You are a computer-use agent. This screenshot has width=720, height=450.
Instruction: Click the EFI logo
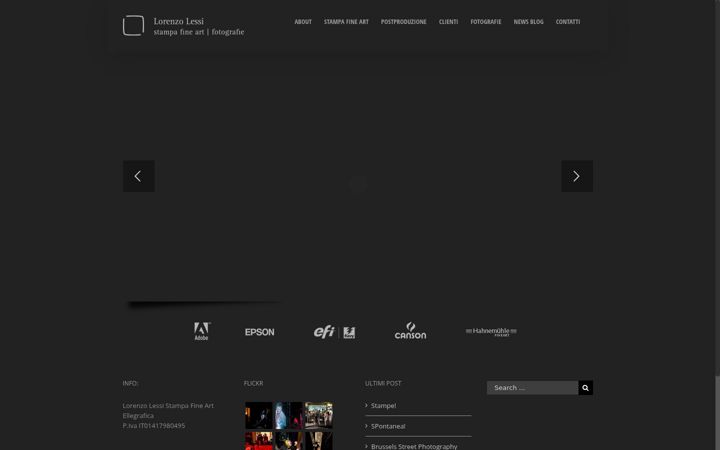click(x=334, y=332)
